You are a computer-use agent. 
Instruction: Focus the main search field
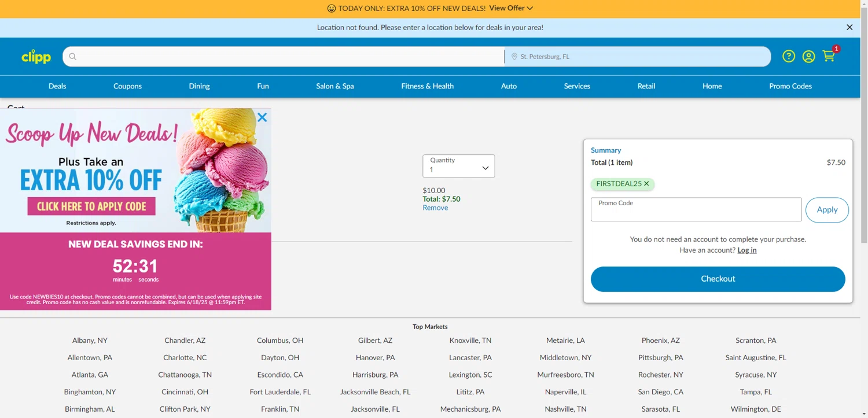(284, 57)
